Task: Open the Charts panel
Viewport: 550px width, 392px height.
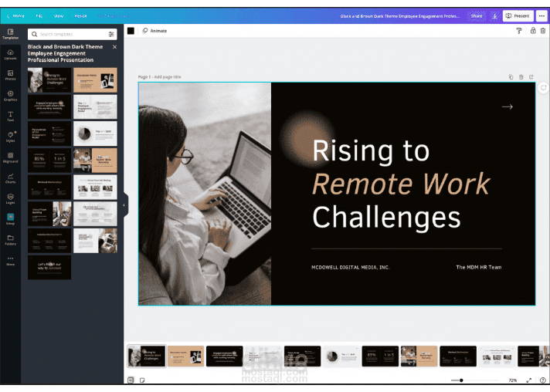Action: pos(10,178)
